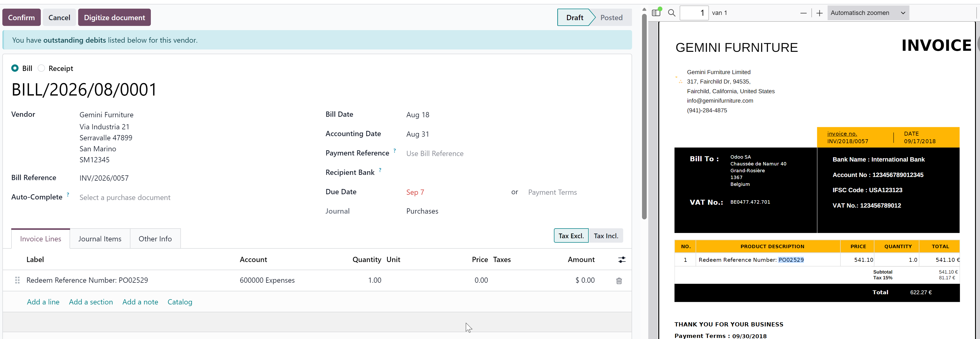This screenshot has height=339, width=980.
Task: Open the Payment Terms selector
Action: [575, 192]
